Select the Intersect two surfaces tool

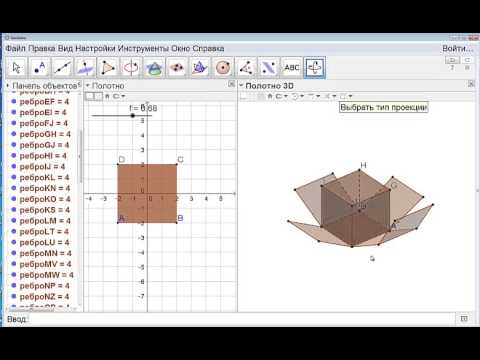[x=154, y=68]
